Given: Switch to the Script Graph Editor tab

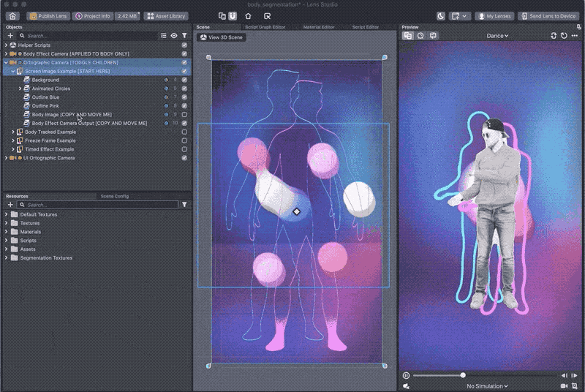Looking at the screenshot, I should click(265, 26).
